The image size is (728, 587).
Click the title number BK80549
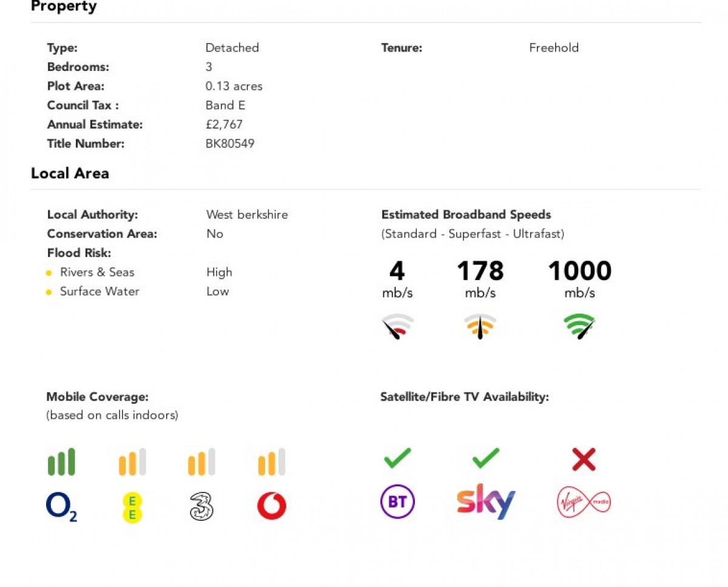pyautogui.click(x=230, y=144)
